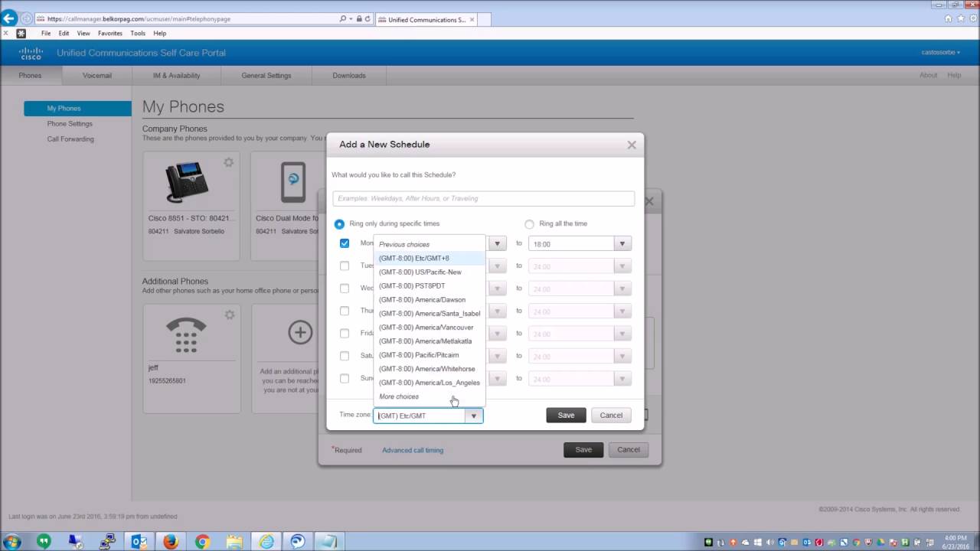Choose America/Vancouver time zone option
Screen dimensions: 980x551
[x=429, y=328]
